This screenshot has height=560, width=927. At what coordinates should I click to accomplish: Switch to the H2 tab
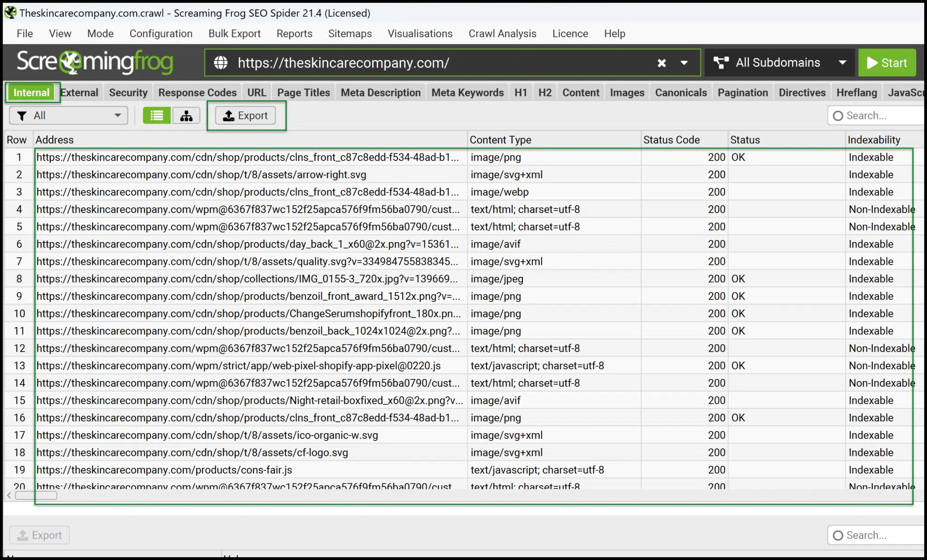tap(545, 92)
